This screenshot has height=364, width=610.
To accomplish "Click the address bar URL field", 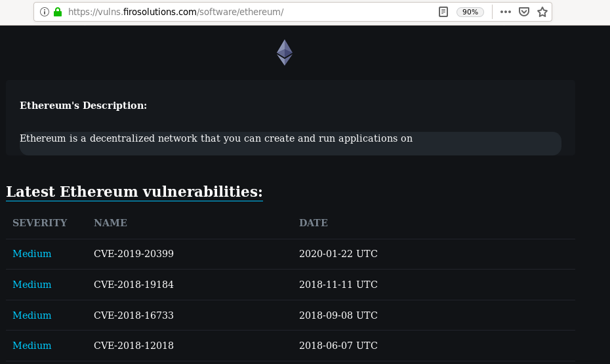I will (249, 12).
